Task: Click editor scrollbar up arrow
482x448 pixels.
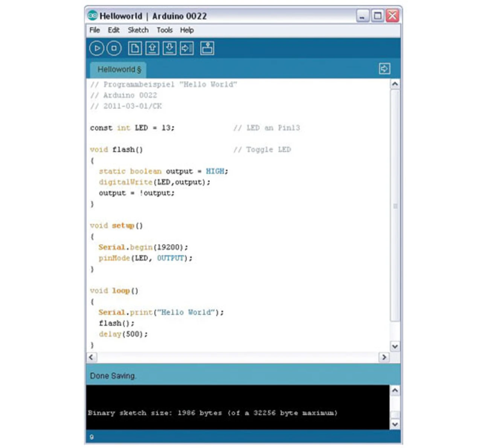Action: click(x=395, y=84)
